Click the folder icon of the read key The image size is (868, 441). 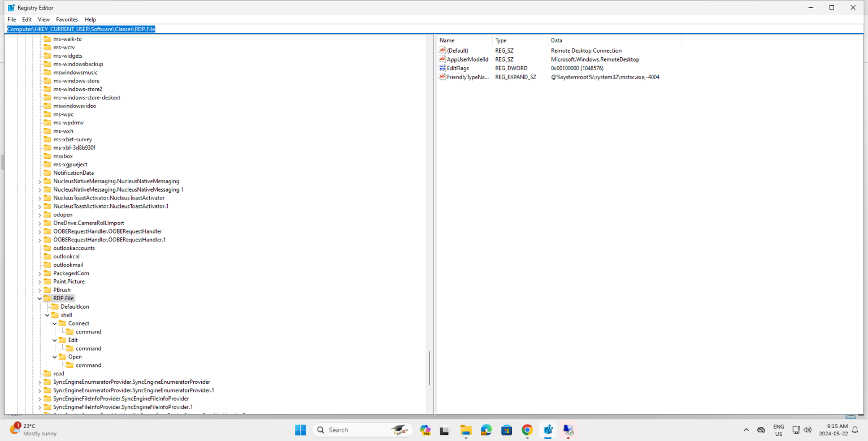coord(47,373)
